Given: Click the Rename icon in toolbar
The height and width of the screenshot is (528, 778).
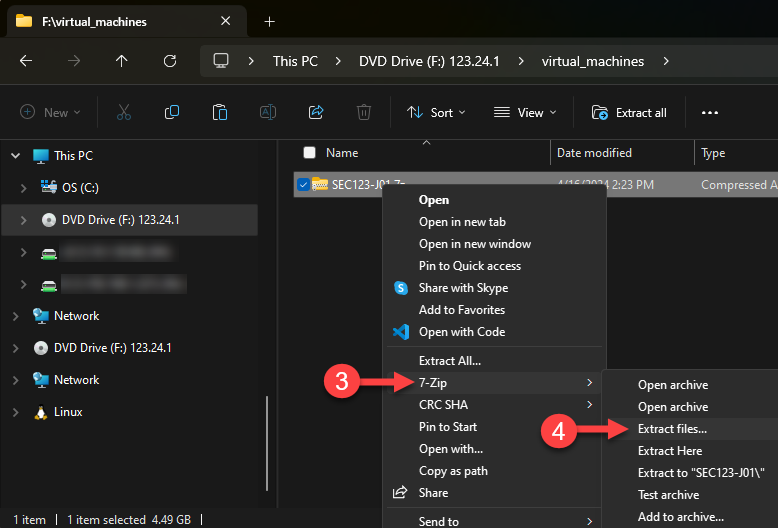Looking at the screenshot, I should click(x=268, y=113).
